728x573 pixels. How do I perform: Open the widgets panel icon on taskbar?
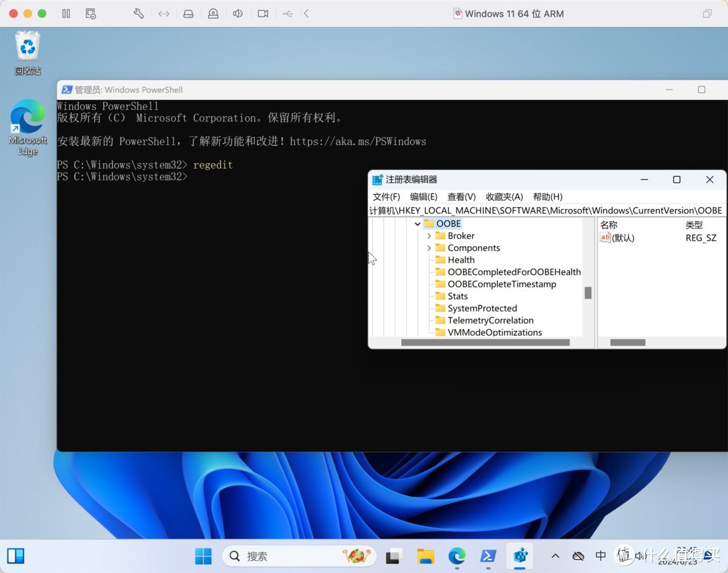[16, 556]
